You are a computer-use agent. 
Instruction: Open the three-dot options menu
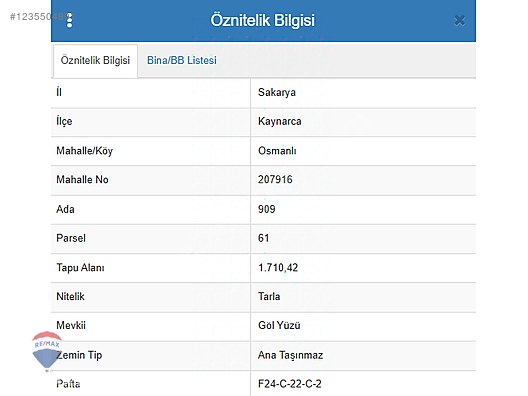[x=69, y=20]
